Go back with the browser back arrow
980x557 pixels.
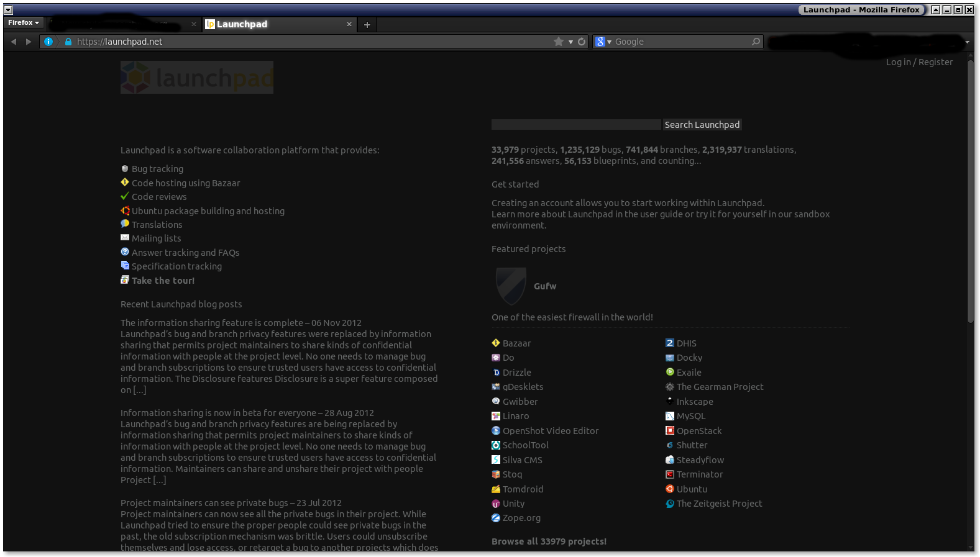(14, 42)
